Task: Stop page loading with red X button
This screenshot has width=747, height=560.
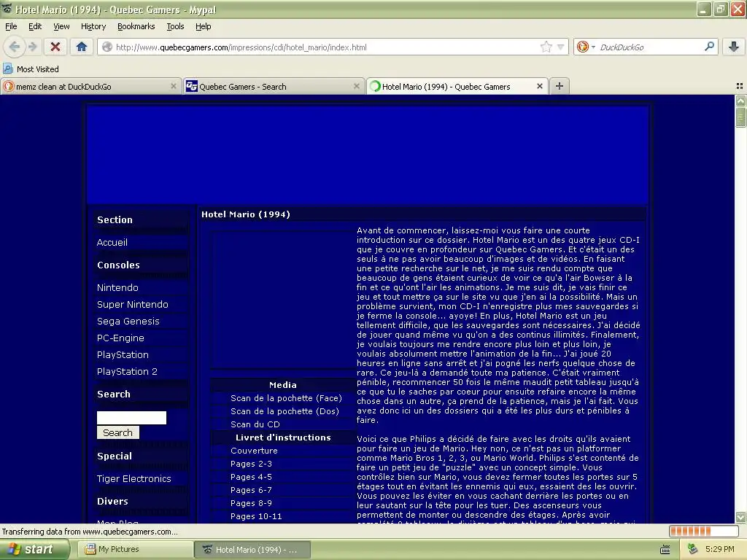Action: click(55, 47)
